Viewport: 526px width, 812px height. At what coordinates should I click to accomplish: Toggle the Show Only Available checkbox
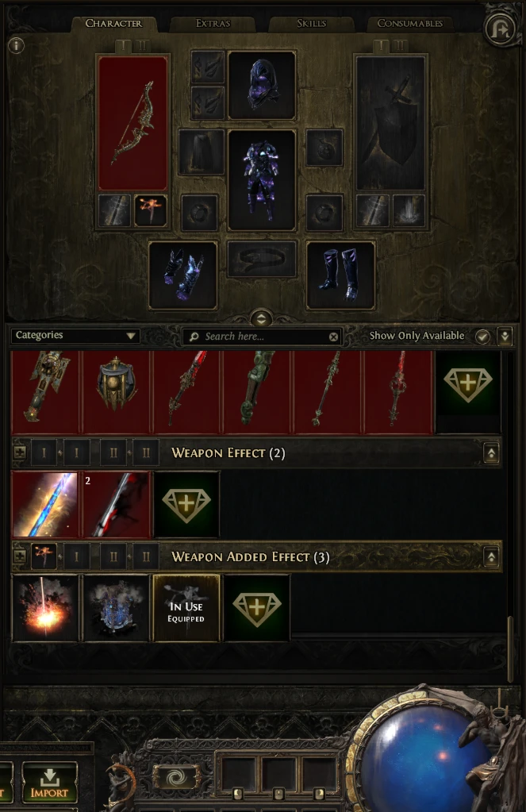(482, 336)
